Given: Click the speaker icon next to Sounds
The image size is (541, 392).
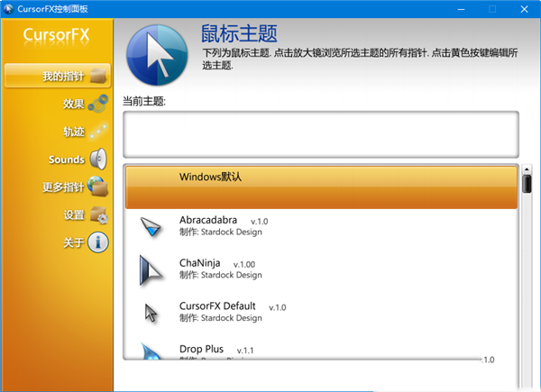Looking at the screenshot, I should tap(98, 159).
